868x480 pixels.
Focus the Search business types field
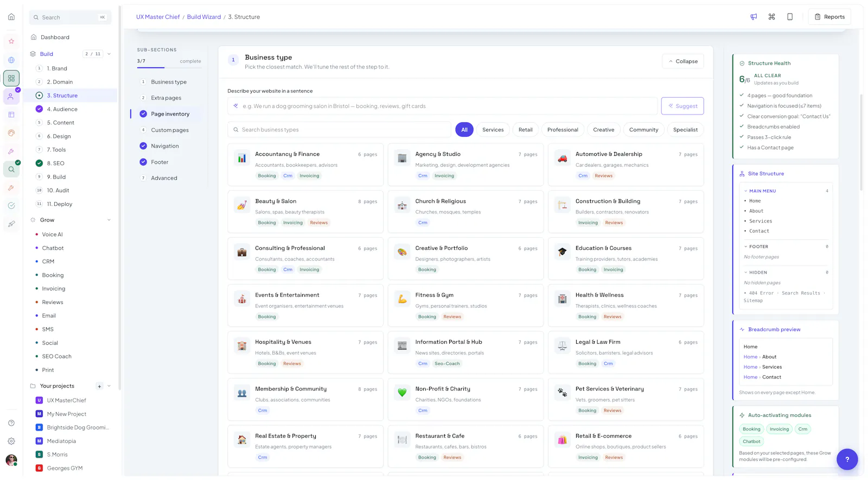click(339, 130)
